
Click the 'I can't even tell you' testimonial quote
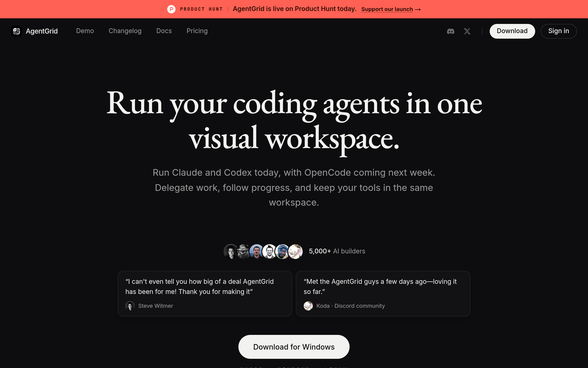tap(199, 287)
